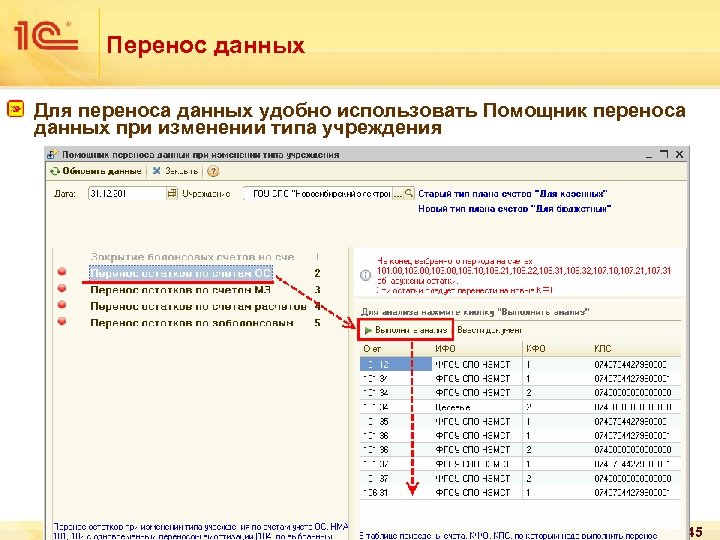Click Новый тип плана счетов text
Viewport: 720px width, 540px height.
(x=514, y=208)
